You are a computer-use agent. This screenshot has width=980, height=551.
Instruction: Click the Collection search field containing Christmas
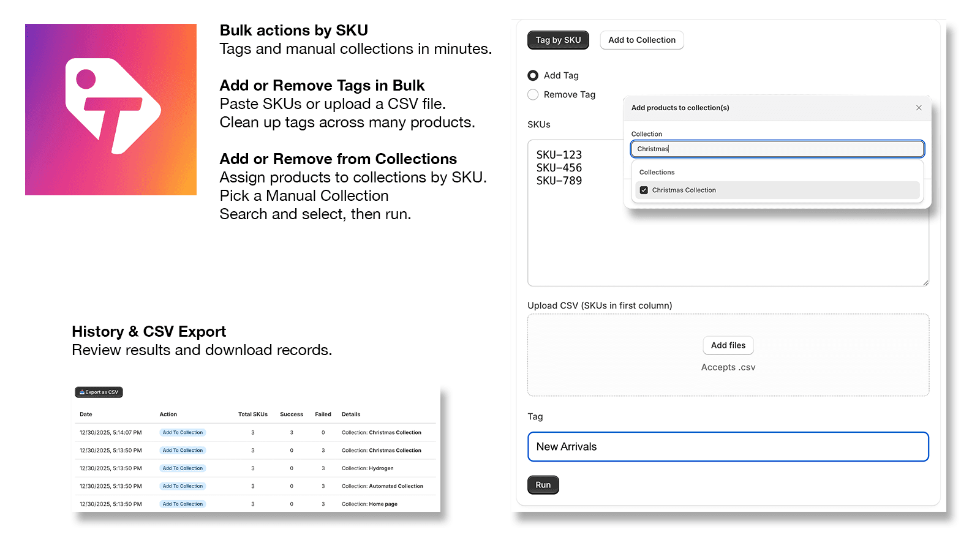(777, 149)
